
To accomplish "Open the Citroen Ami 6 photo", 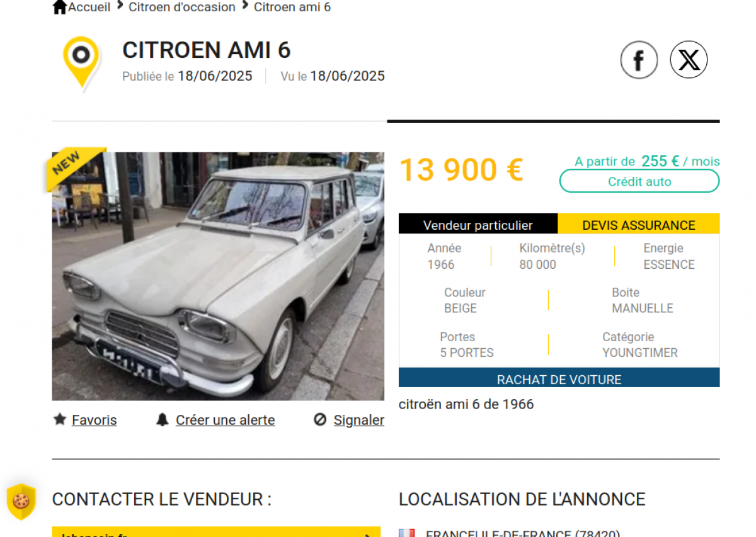I will pos(218,276).
